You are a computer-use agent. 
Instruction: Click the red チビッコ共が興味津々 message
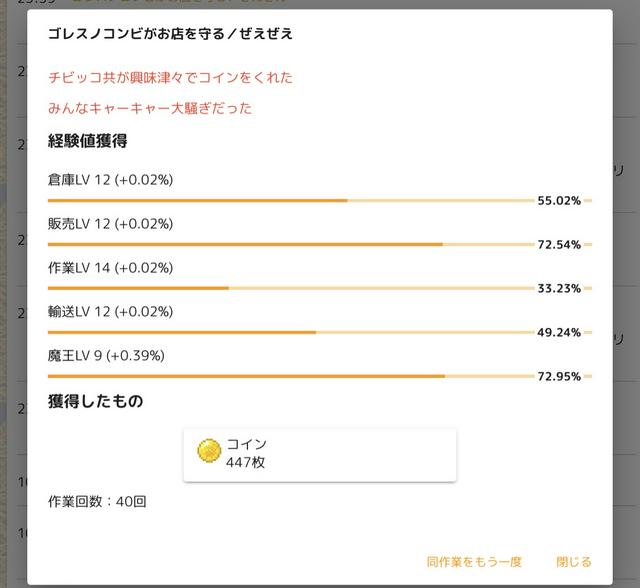(x=170, y=77)
